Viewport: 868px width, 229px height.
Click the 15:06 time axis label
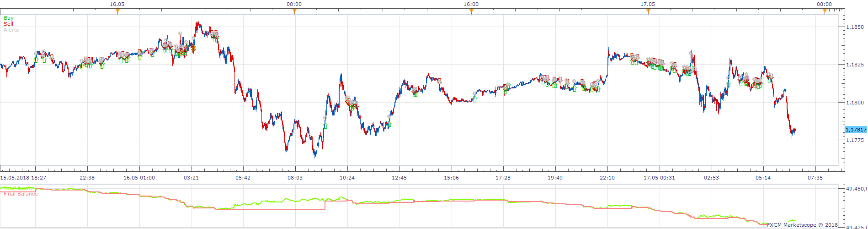(x=451, y=178)
